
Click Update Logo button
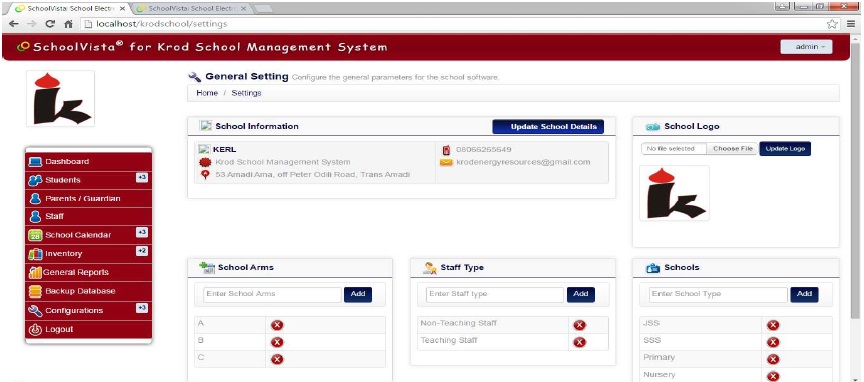(785, 149)
